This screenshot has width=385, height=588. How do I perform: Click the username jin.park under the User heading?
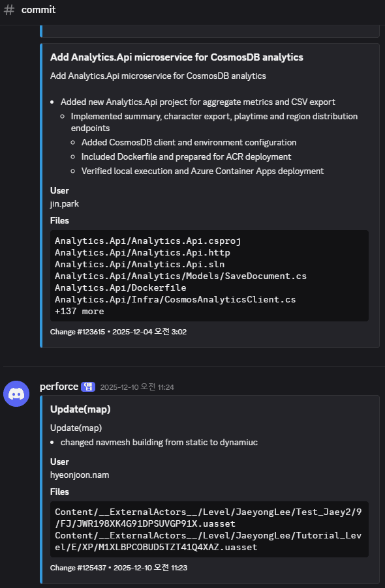tap(64, 203)
